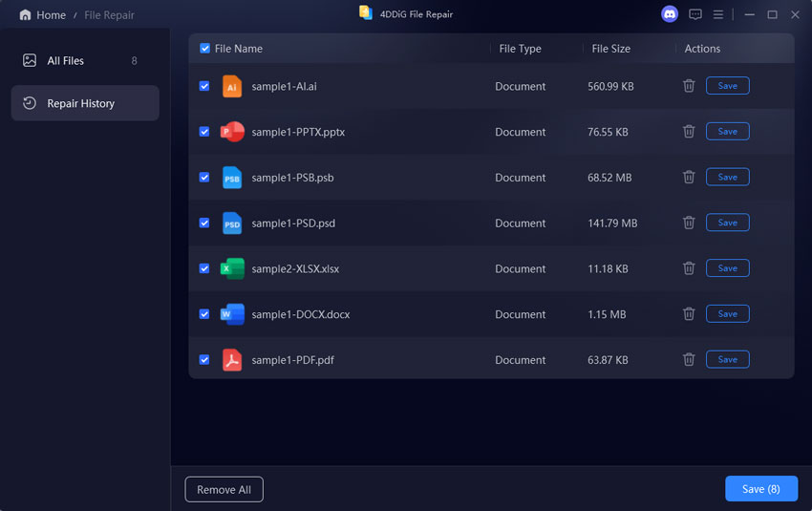812x511 pixels.
Task: Click the orange Ai file icon
Action: tap(232, 87)
